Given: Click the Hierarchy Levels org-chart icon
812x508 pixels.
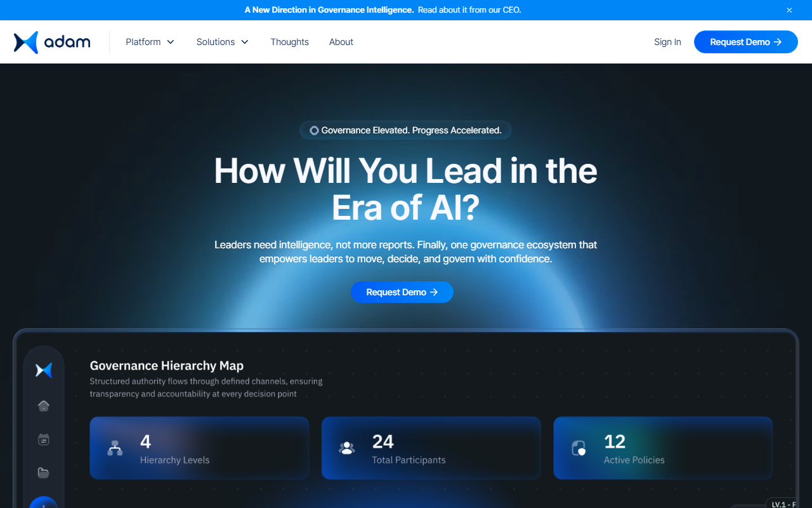Looking at the screenshot, I should click(x=115, y=448).
